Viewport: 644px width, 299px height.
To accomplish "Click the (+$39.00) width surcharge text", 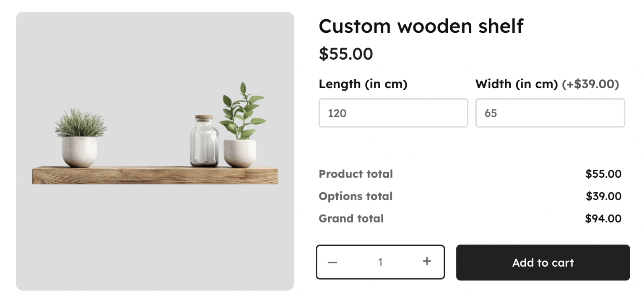I will tap(590, 84).
